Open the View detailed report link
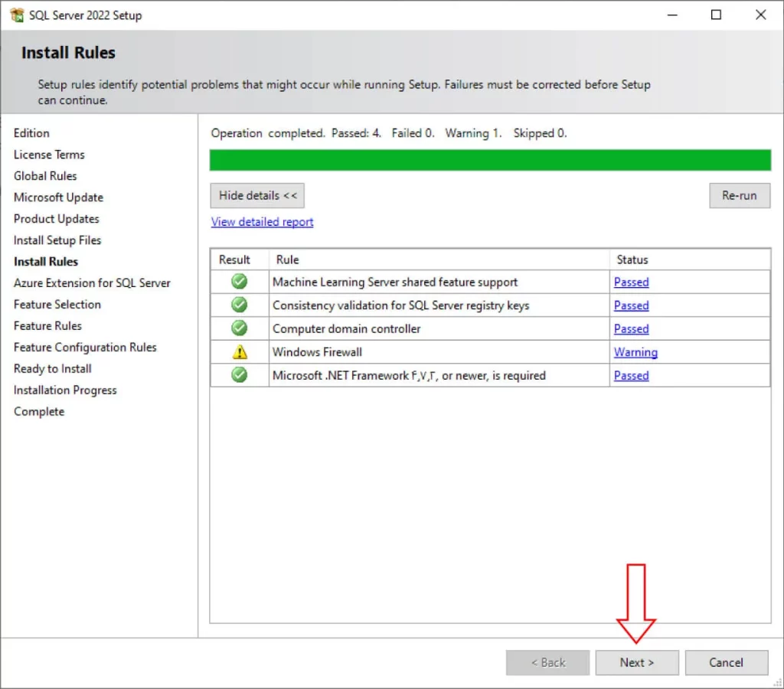The image size is (784, 689). coord(262,221)
